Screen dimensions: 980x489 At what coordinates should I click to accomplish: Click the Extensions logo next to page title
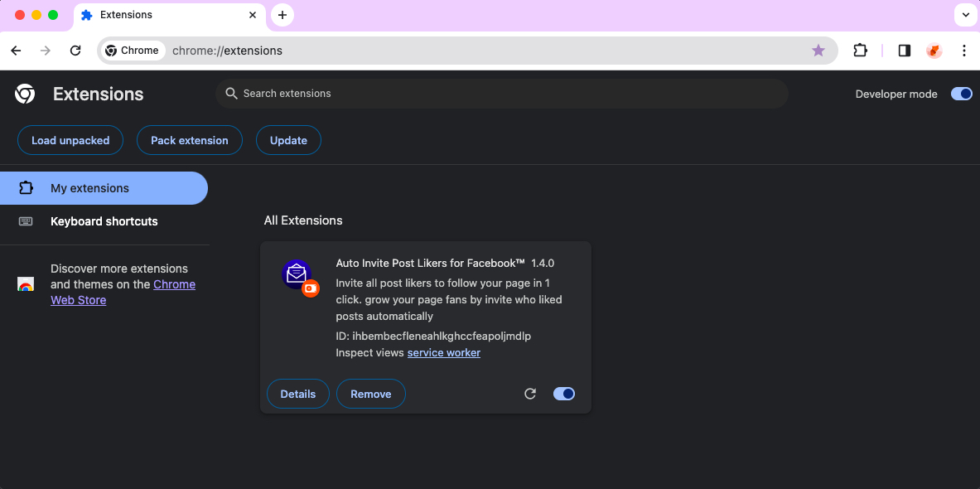[x=24, y=94]
